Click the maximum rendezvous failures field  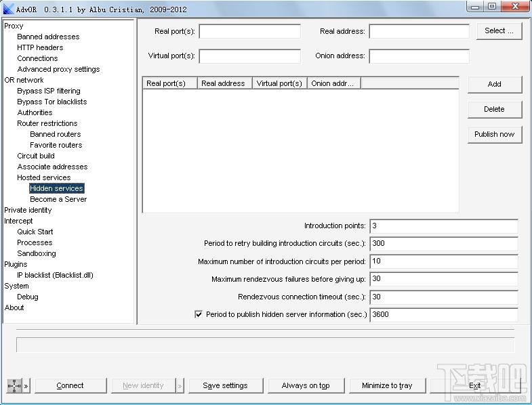(444, 279)
